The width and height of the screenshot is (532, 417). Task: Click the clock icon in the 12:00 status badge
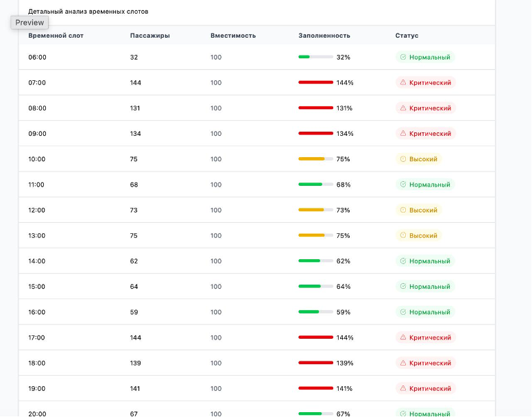(403, 210)
